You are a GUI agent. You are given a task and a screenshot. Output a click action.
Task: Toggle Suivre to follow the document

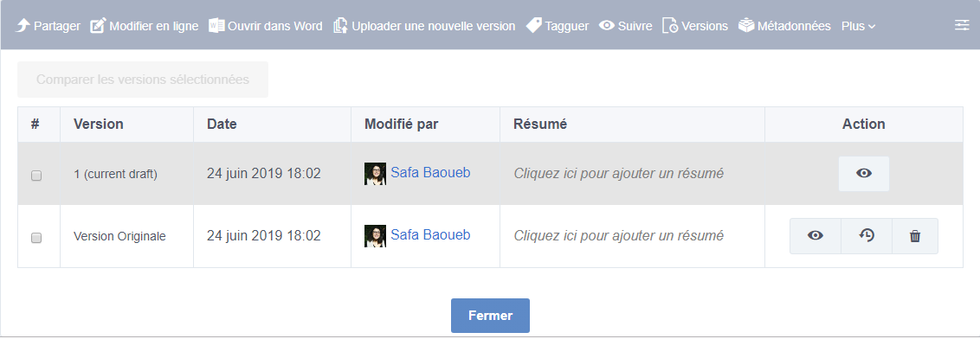click(x=626, y=26)
